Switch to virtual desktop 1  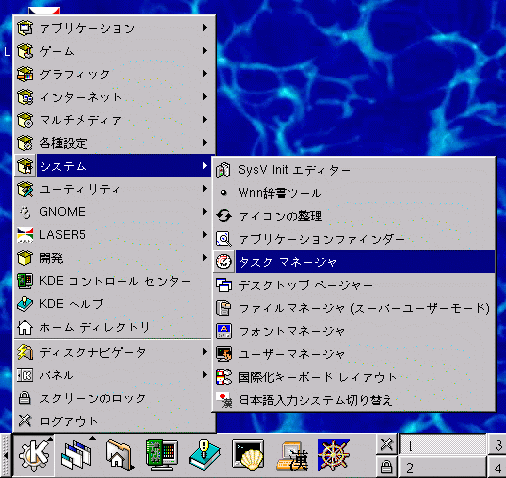tap(442, 445)
